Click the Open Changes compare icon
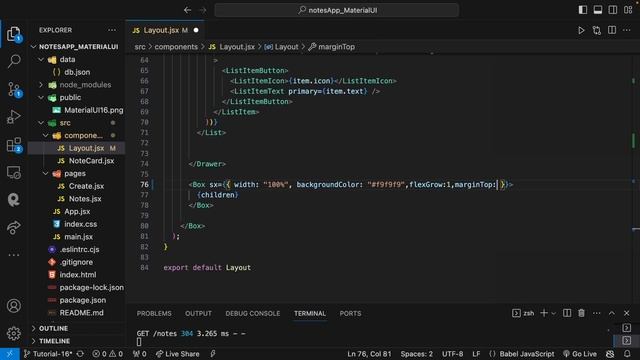 (596, 30)
